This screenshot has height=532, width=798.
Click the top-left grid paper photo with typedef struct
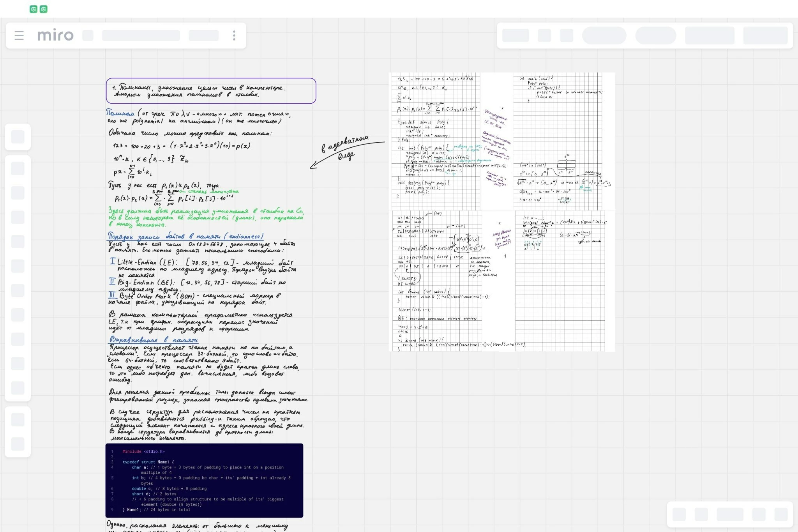pos(435,141)
